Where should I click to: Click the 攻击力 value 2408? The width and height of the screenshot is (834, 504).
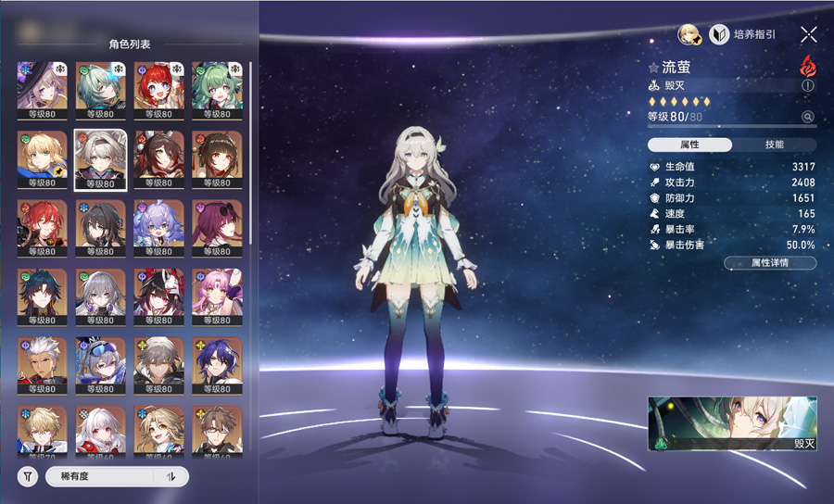[803, 183]
